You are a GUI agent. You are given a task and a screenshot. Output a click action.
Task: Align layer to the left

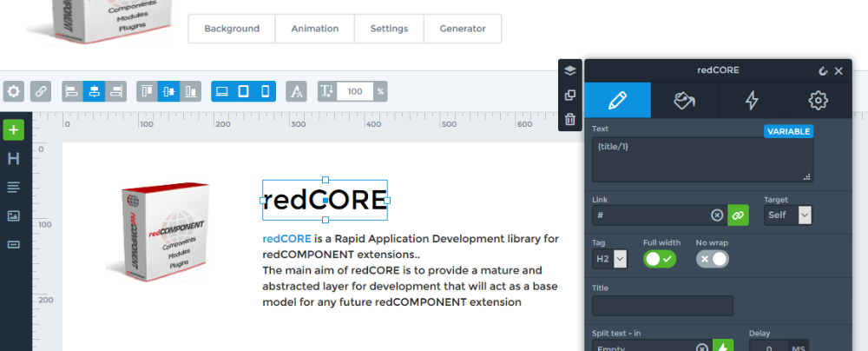click(73, 91)
